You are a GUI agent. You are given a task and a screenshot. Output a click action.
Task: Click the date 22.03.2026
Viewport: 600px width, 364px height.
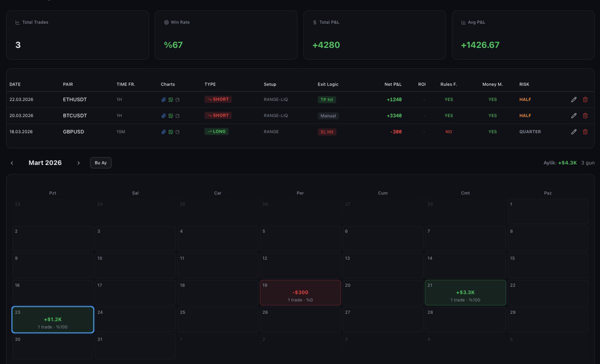click(21, 99)
